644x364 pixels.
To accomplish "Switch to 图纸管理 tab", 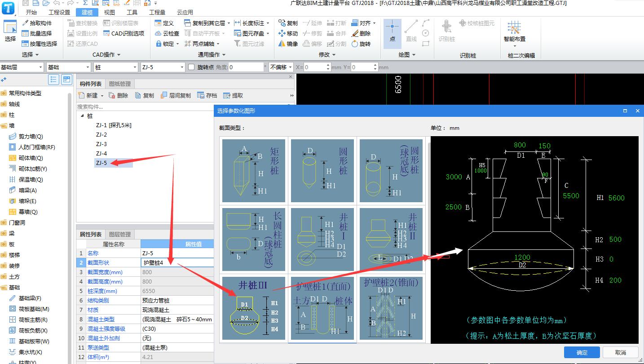I will [x=120, y=84].
